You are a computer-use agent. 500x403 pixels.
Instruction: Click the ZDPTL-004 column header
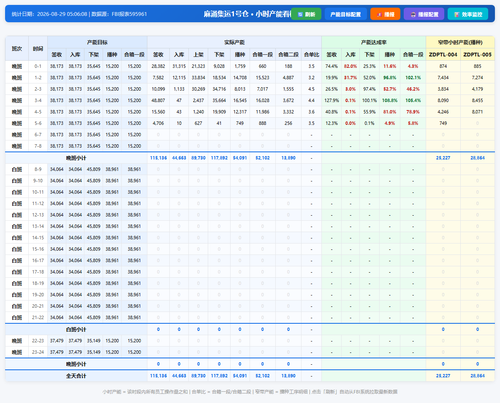pos(443,54)
